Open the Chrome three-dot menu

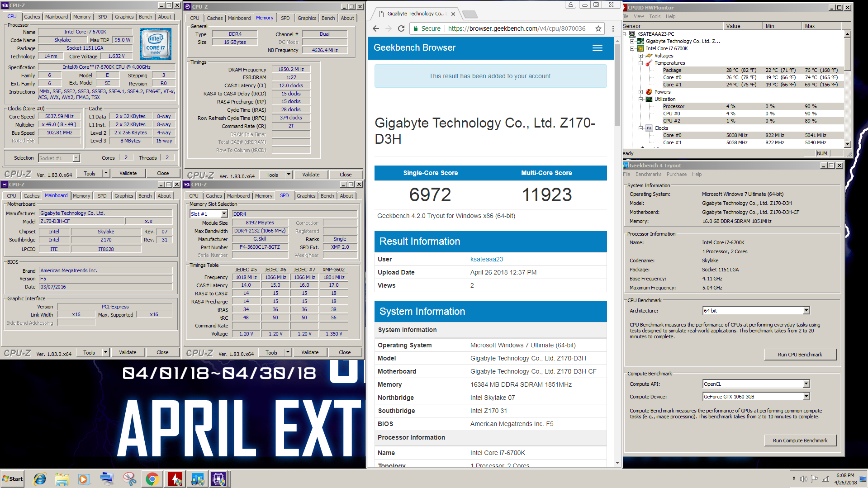tap(613, 28)
